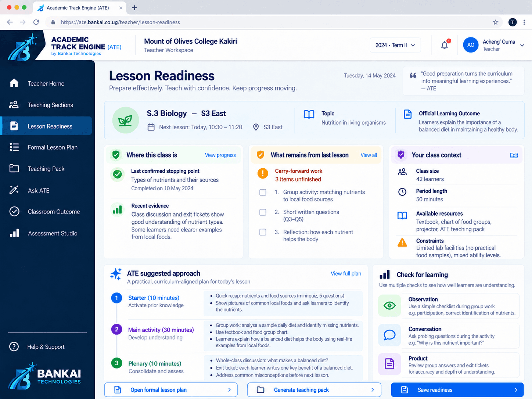The width and height of the screenshot is (532, 399).
Task: Open Assessment Studio from the sidebar
Action: tap(47, 233)
